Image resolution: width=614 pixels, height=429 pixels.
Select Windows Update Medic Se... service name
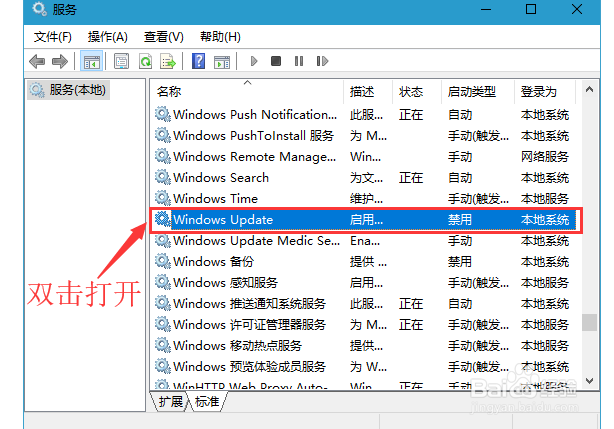256,240
